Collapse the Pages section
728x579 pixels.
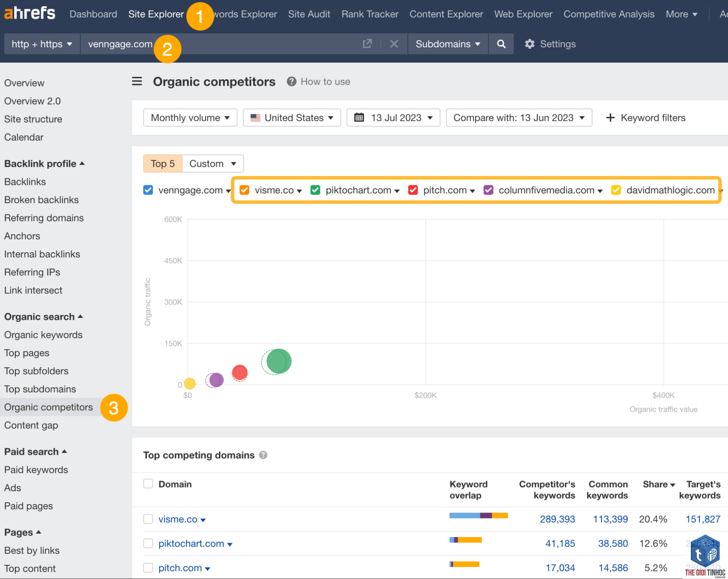23,532
